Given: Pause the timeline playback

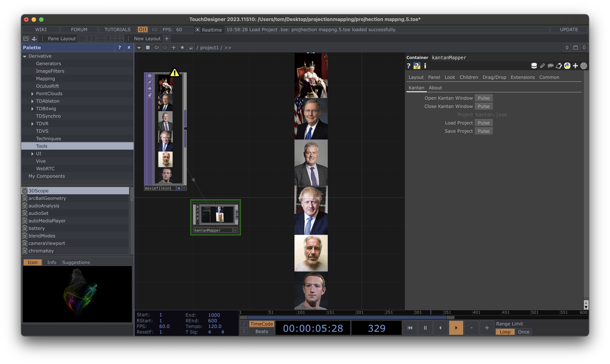Looking at the screenshot, I should pyautogui.click(x=425, y=328).
